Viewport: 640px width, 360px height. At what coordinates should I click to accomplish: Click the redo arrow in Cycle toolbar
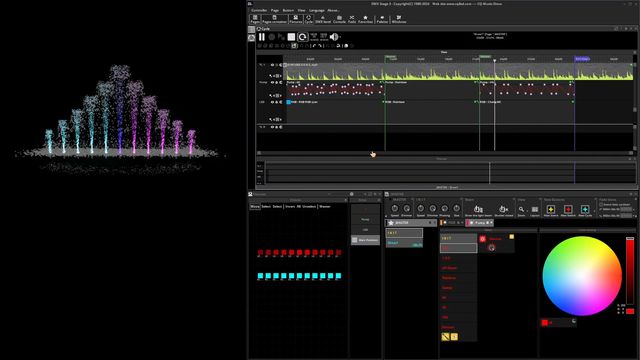pyautogui.click(x=320, y=46)
